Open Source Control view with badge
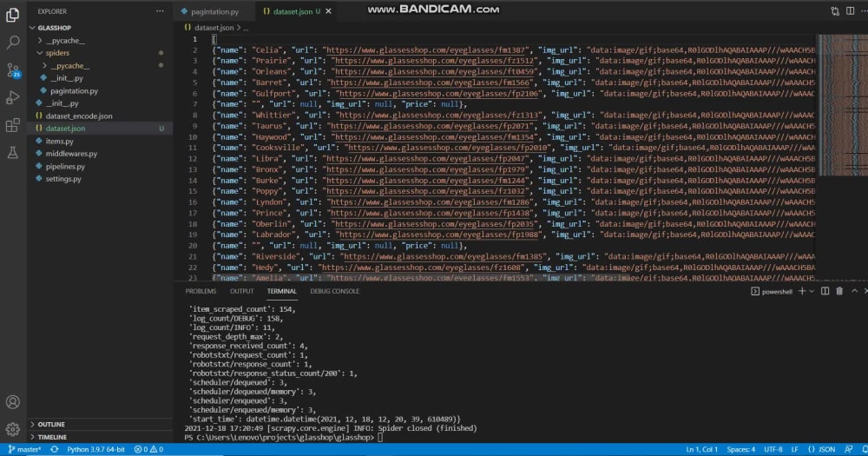This screenshot has height=456, width=868. 12,69
